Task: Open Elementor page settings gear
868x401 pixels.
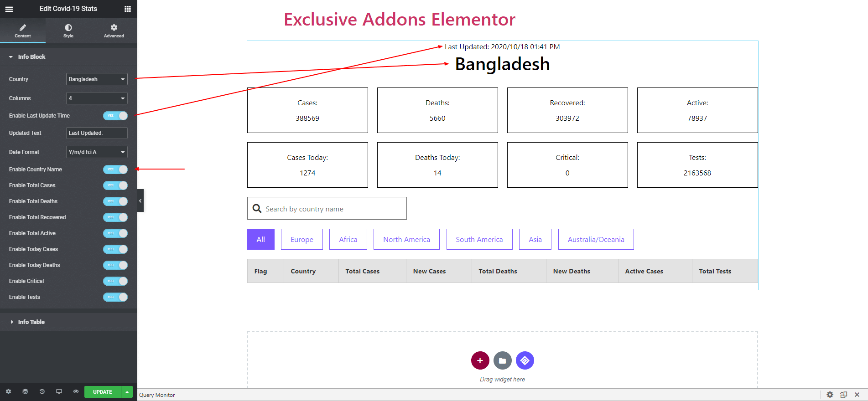Action: [x=8, y=391]
